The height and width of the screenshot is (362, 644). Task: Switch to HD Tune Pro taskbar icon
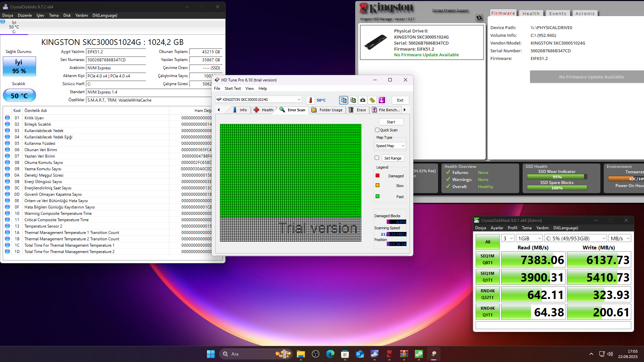pyautogui.click(x=433, y=354)
